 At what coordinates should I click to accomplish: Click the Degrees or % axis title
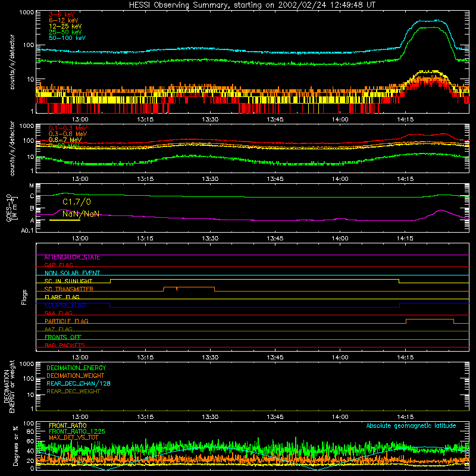tap(15, 446)
